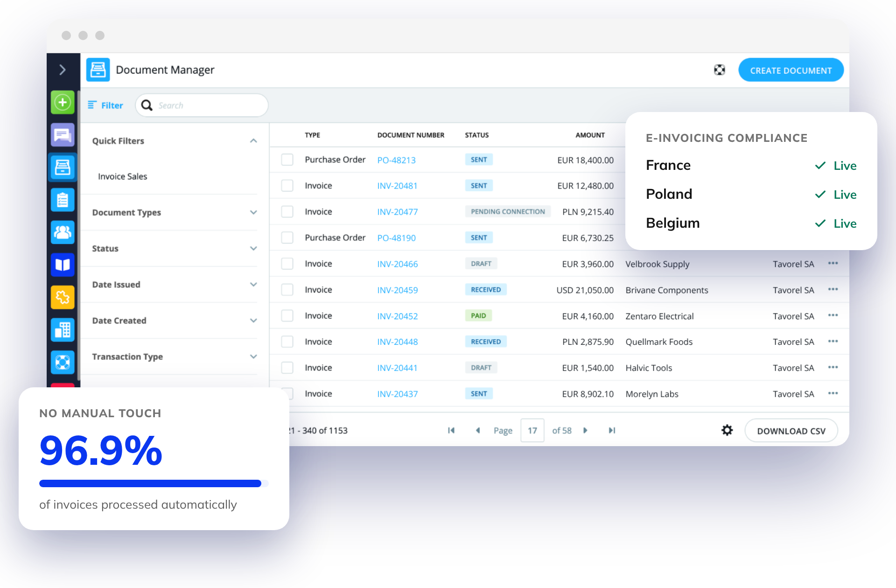
Task: Open the contacts people icon in sidebar
Action: click(63, 232)
